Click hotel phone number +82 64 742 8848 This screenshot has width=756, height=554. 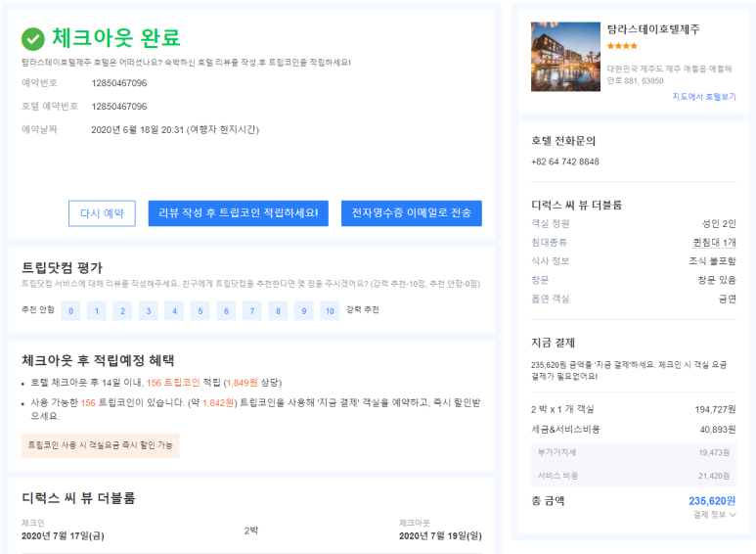(x=565, y=162)
